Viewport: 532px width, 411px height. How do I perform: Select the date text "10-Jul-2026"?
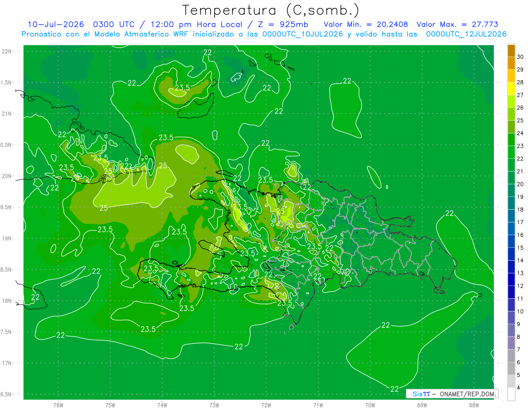55,24
